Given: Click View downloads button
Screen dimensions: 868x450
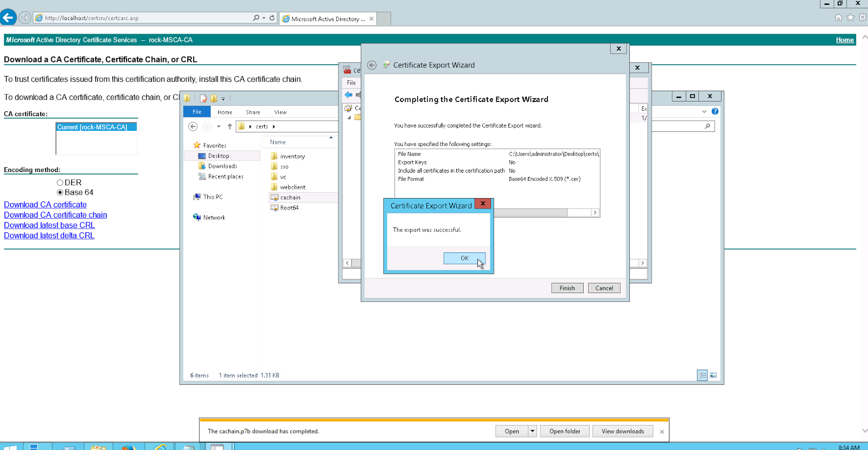Looking at the screenshot, I should coord(623,432).
